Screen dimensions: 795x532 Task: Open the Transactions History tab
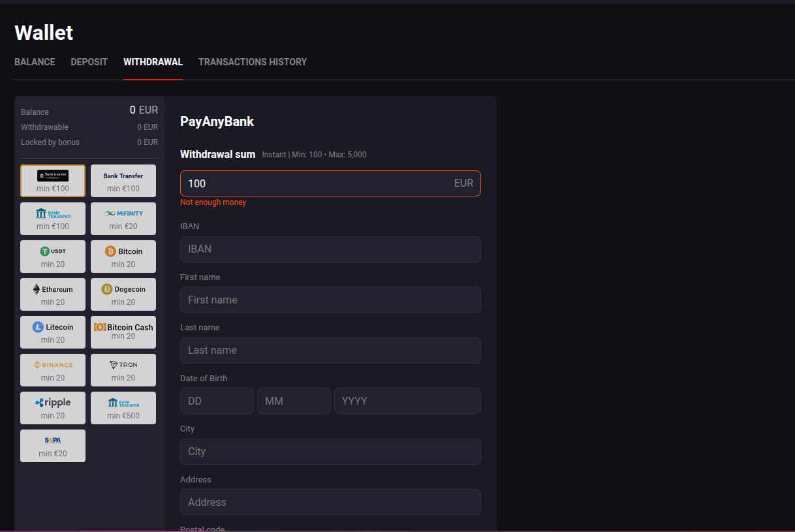253,62
